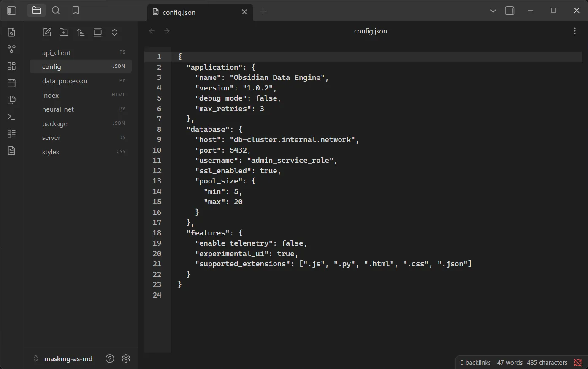Select the config JSON file
This screenshot has width=588, height=369.
[x=80, y=66]
